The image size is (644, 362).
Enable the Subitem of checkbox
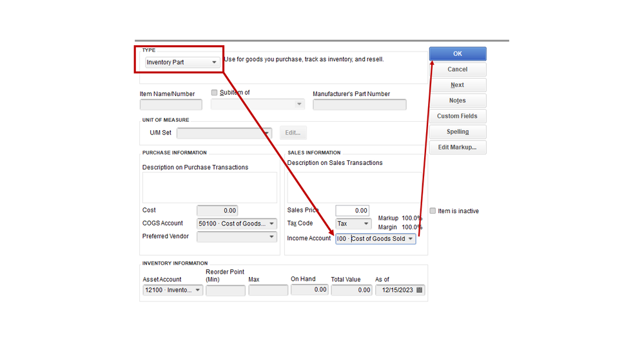(x=214, y=92)
